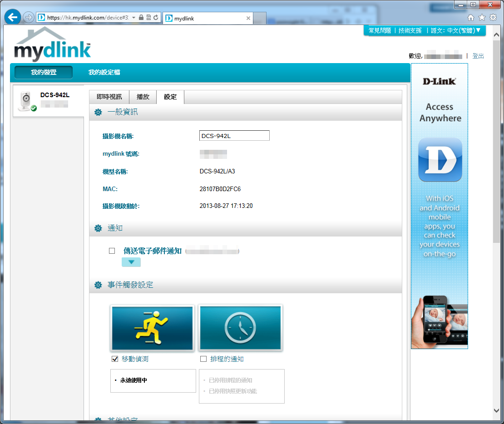
Task: Click the 登出 logout link
Action: 478,56
